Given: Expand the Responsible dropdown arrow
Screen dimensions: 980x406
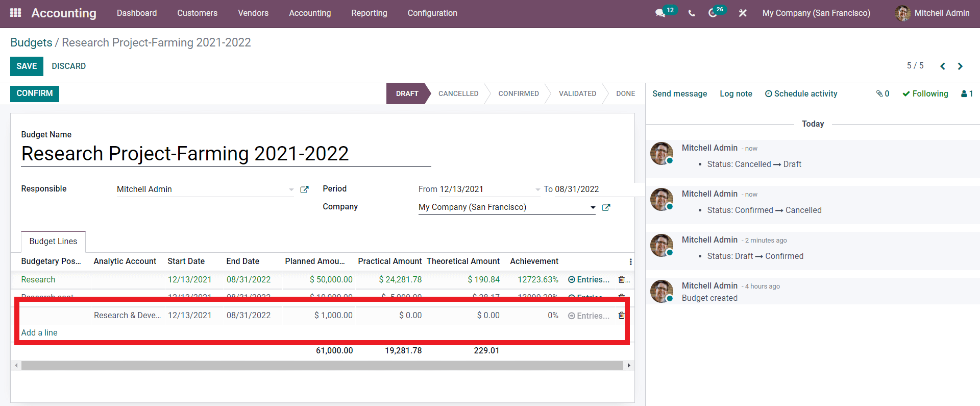Looking at the screenshot, I should click(x=291, y=189).
